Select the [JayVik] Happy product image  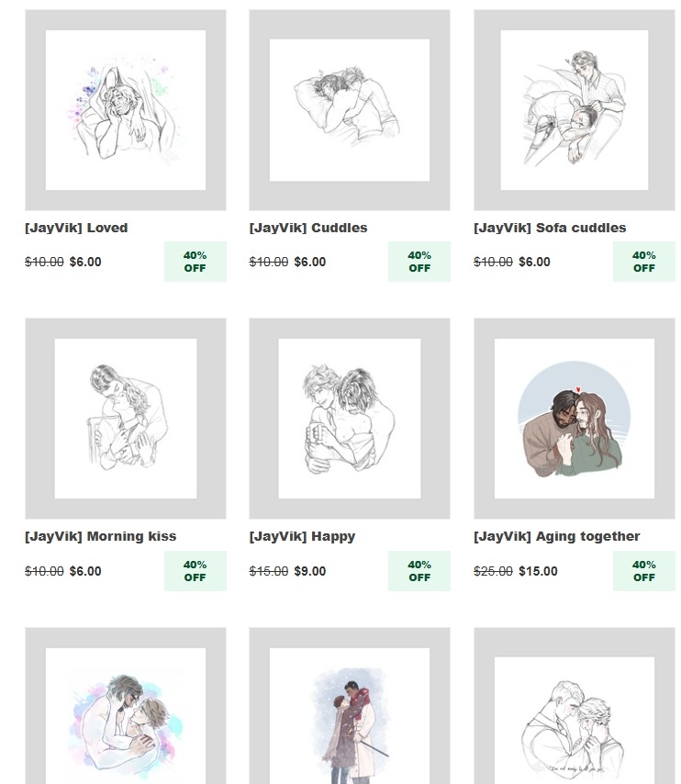(x=350, y=419)
